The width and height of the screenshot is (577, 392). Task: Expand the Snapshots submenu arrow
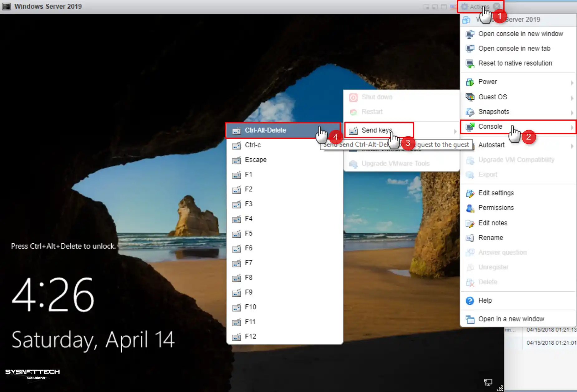coord(572,112)
